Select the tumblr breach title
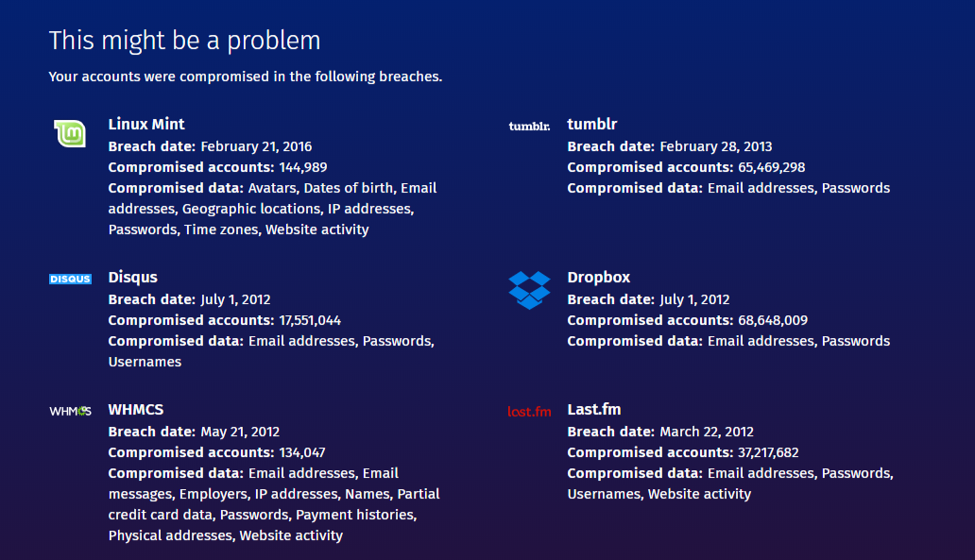Viewport: 975px width, 560px height. tap(592, 124)
